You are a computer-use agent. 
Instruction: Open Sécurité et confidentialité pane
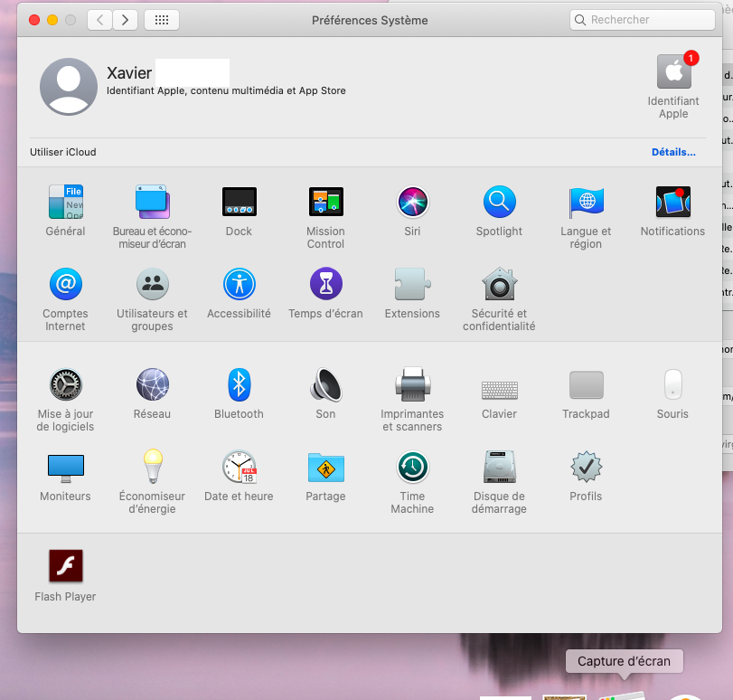(x=499, y=284)
